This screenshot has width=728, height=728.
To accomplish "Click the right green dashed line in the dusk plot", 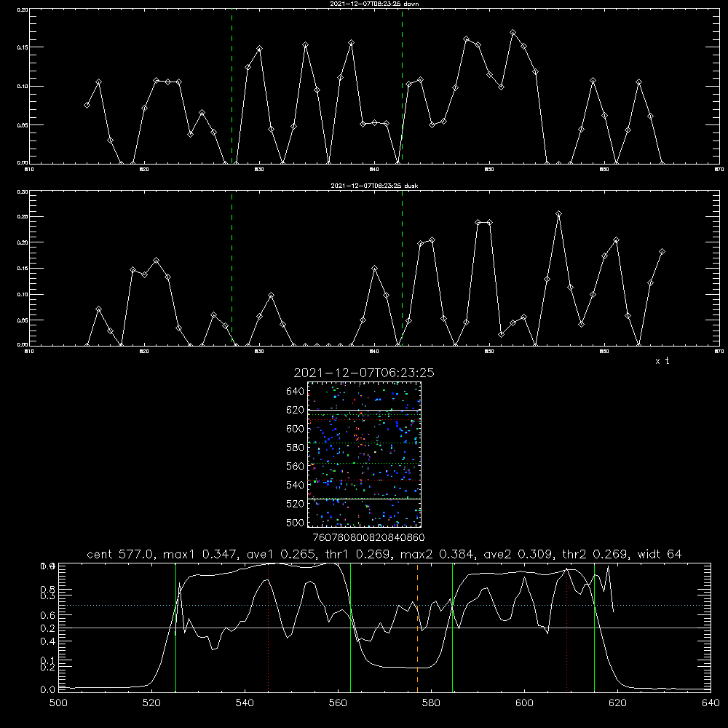I will click(402, 269).
